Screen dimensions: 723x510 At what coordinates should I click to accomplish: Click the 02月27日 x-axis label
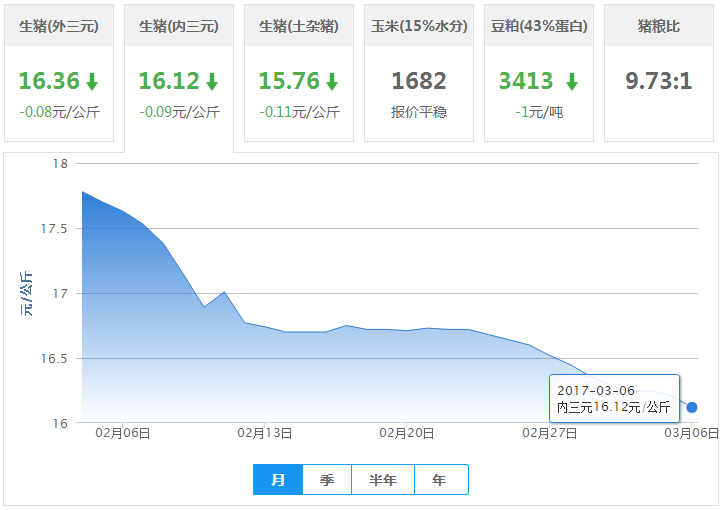pos(550,433)
